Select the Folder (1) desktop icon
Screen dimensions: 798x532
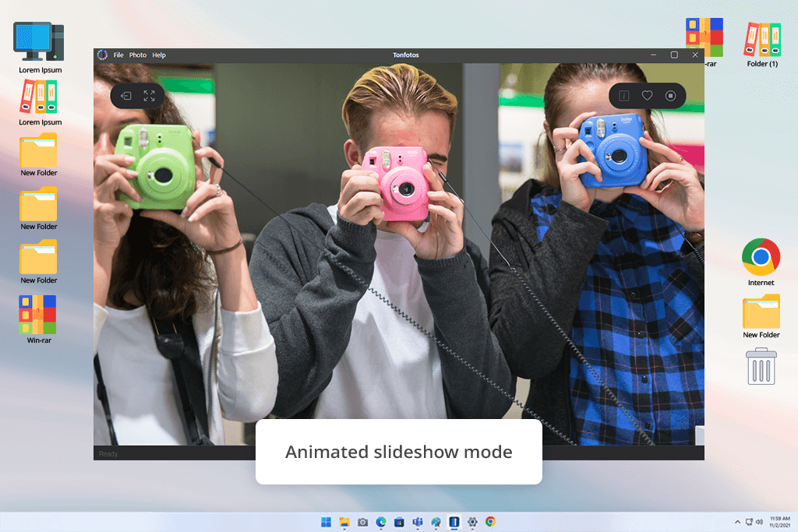coord(762,44)
